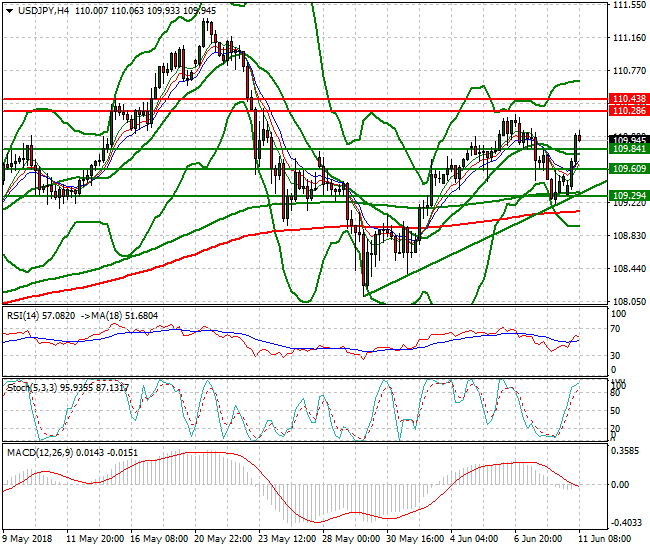
Task: Select the 110.770 price scale value
Action: [x=629, y=71]
